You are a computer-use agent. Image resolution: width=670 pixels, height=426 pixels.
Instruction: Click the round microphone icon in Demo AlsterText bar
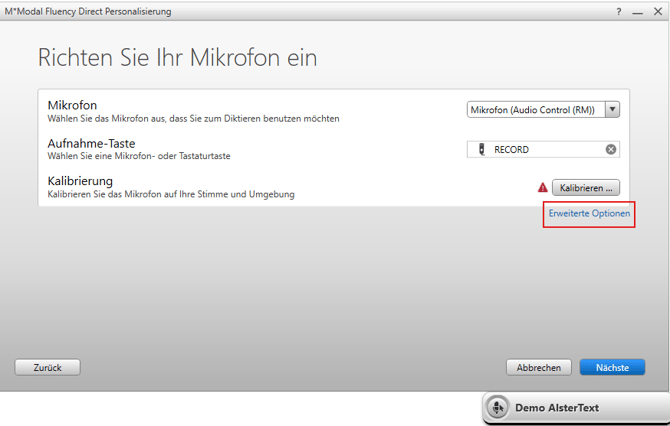pyautogui.click(x=498, y=408)
